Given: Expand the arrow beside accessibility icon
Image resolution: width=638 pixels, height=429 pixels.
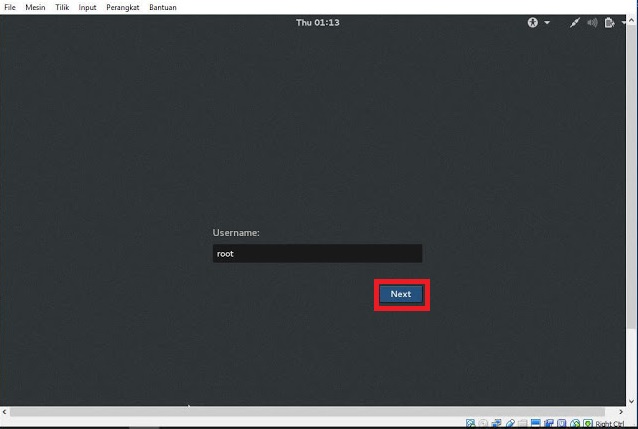Looking at the screenshot, I should pos(547,22).
